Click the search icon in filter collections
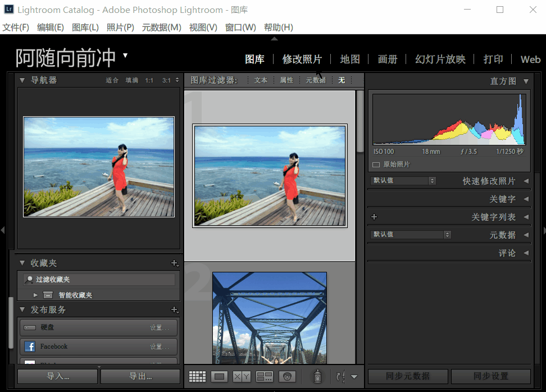Screen dimensions: 546x392 click(x=29, y=280)
